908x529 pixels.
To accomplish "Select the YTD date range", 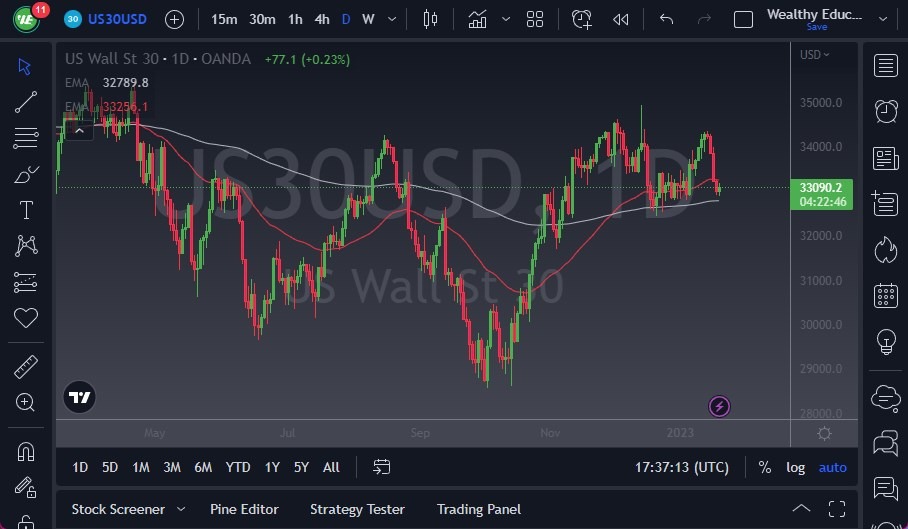I will [238, 467].
